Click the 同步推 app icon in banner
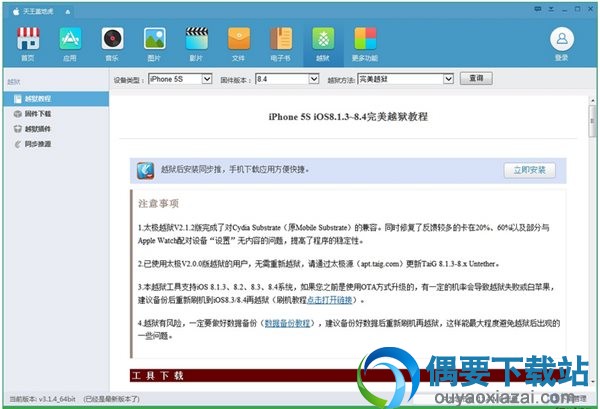Viewport: 600px width, 409px height. point(145,170)
